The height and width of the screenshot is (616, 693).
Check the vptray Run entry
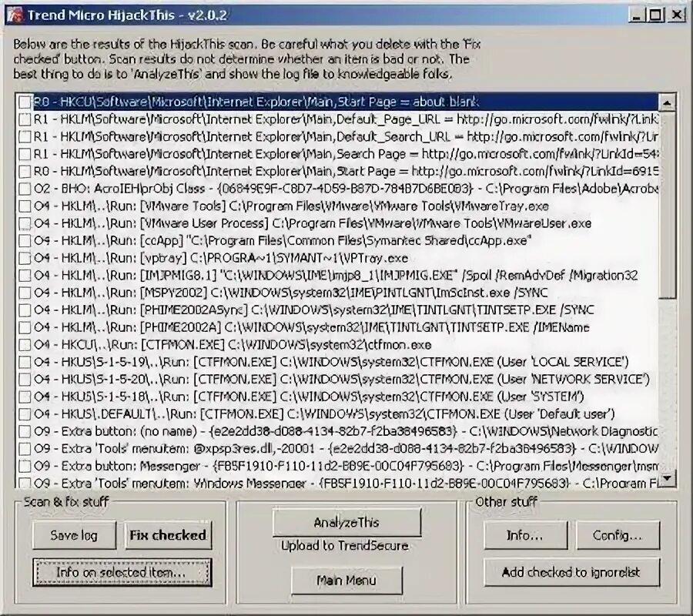(x=25, y=258)
